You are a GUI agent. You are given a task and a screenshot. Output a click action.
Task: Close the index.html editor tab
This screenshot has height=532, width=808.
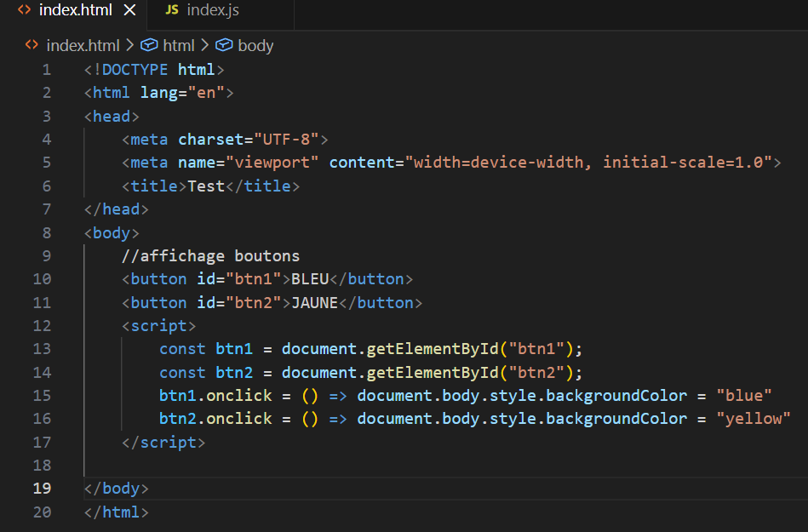pos(129,10)
